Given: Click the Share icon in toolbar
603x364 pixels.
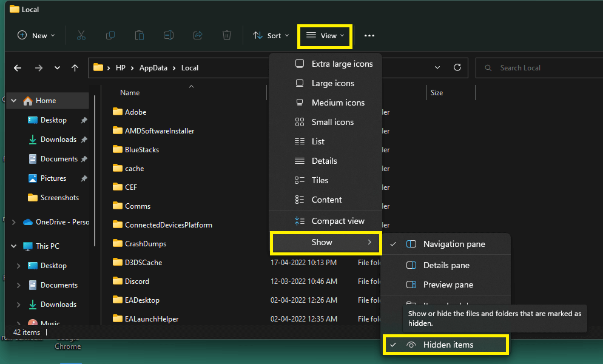Looking at the screenshot, I should tap(198, 36).
